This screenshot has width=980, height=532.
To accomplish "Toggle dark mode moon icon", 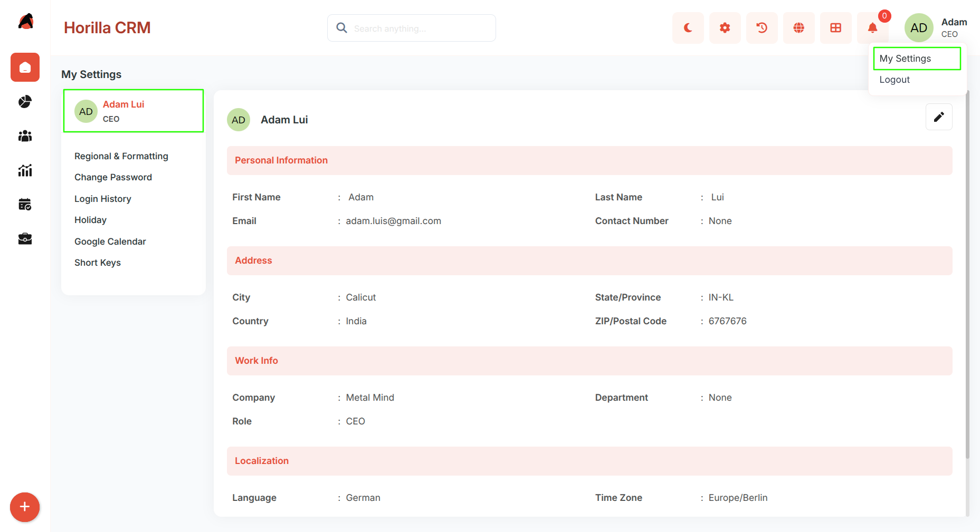I will point(688,28).
